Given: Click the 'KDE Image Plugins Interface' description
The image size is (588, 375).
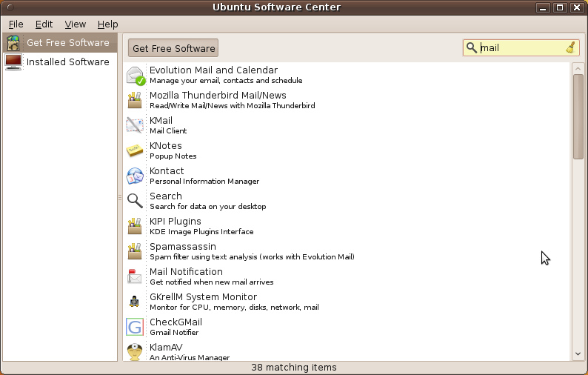Looking at the screenshot, I should point(201,232).
